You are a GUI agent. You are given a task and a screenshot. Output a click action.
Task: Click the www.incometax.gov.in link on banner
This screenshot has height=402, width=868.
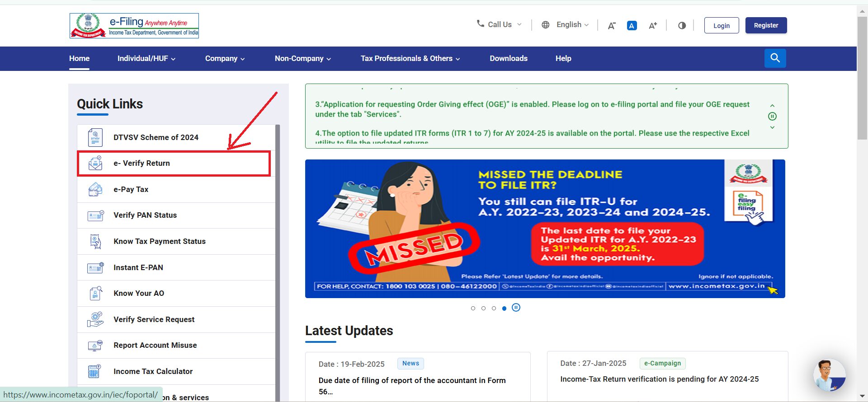[716, 286]
